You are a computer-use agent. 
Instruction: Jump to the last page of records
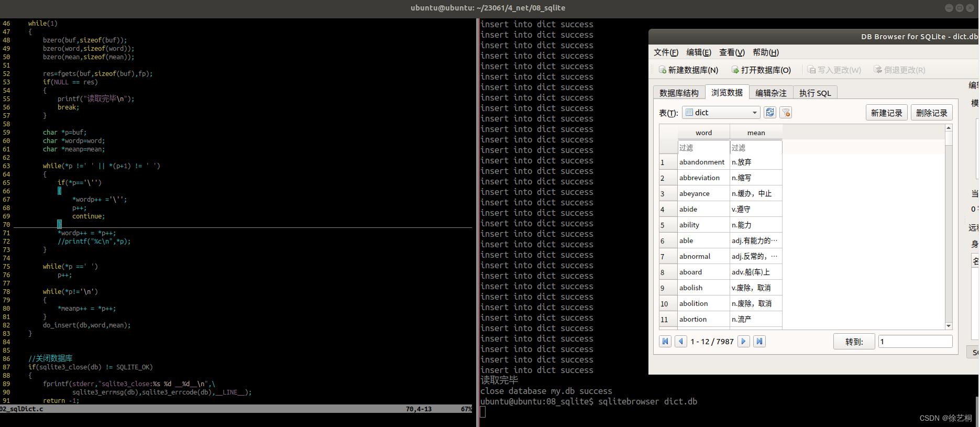759,342
